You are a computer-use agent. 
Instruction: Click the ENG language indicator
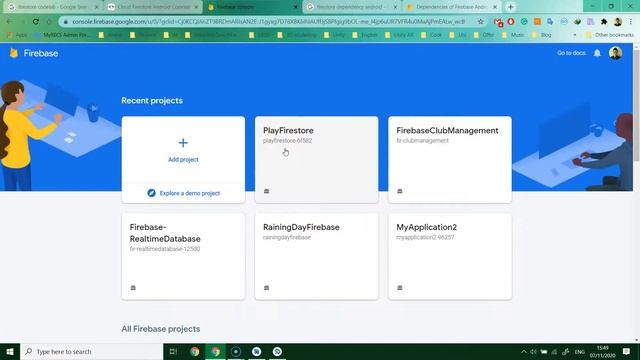580,351
